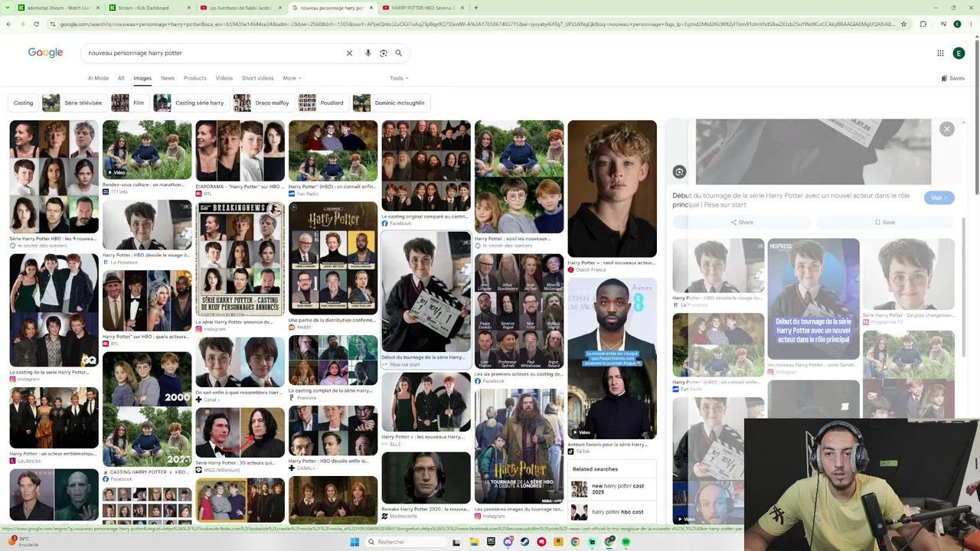Open Google Lens search by image
Image resolution: width=980 pixels, height=551 pixels.
click(384, 53)
